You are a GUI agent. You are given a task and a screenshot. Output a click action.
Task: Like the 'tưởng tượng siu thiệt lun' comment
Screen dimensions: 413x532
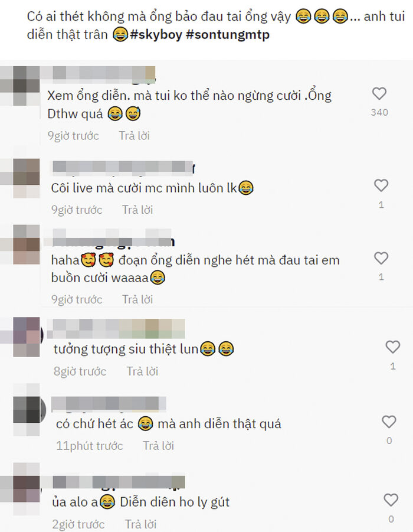pyautogui.click(x=393, y=347)
